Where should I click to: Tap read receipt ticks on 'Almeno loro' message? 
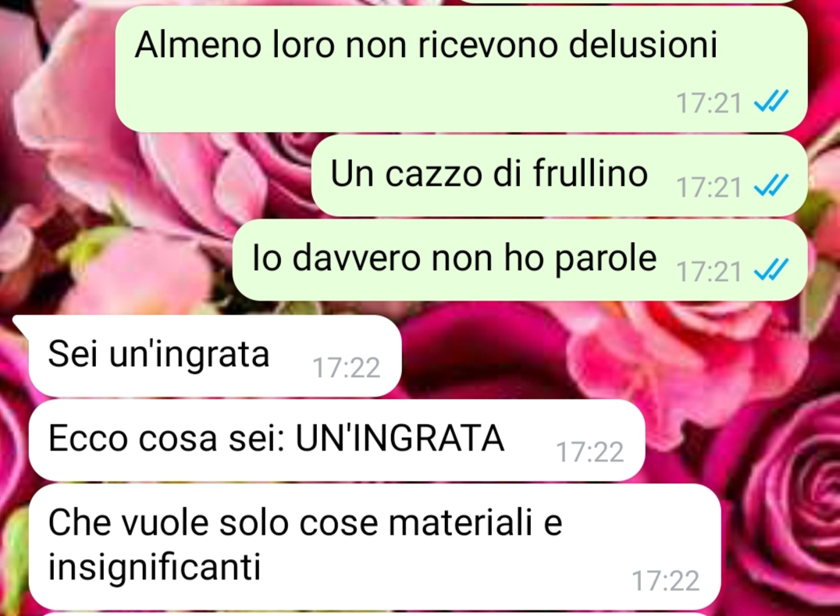pos(771,101)
